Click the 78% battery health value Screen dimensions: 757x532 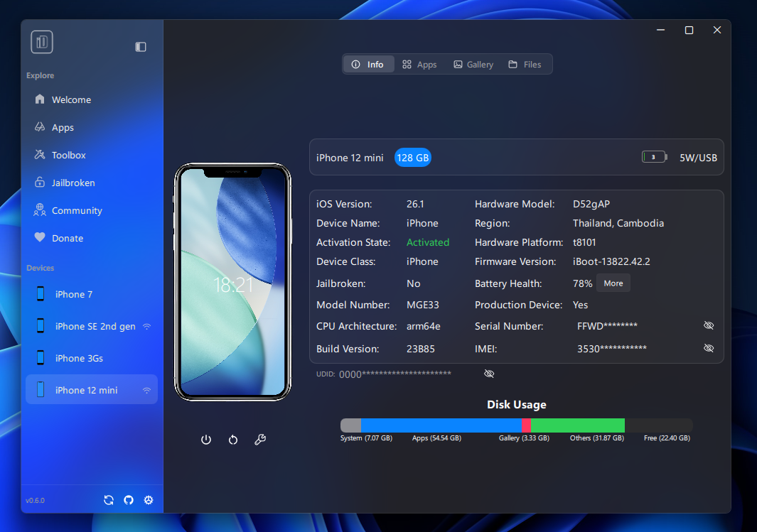point(582,283)
